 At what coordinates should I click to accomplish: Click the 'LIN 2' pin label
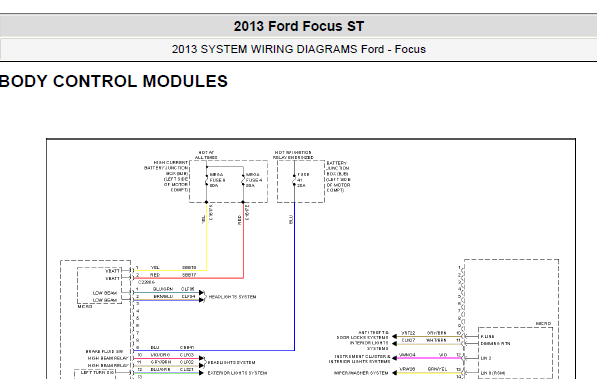(486, 358)
